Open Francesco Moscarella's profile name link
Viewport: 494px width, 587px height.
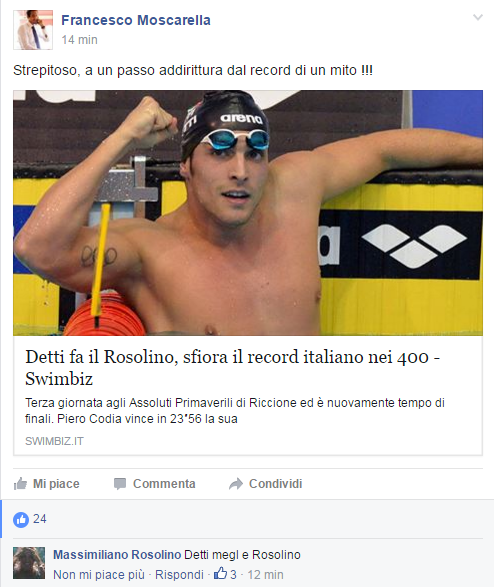point(136,20)
